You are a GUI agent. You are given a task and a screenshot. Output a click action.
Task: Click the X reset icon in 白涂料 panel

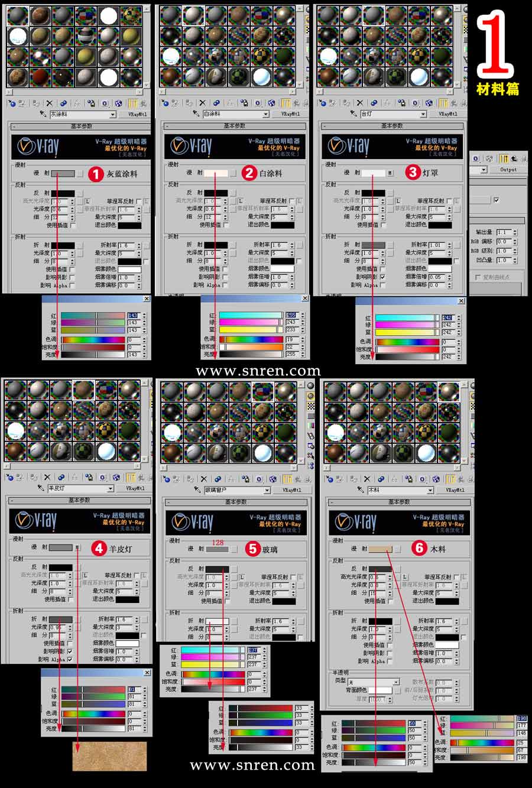pyautogui.click(x=202, y=103)
